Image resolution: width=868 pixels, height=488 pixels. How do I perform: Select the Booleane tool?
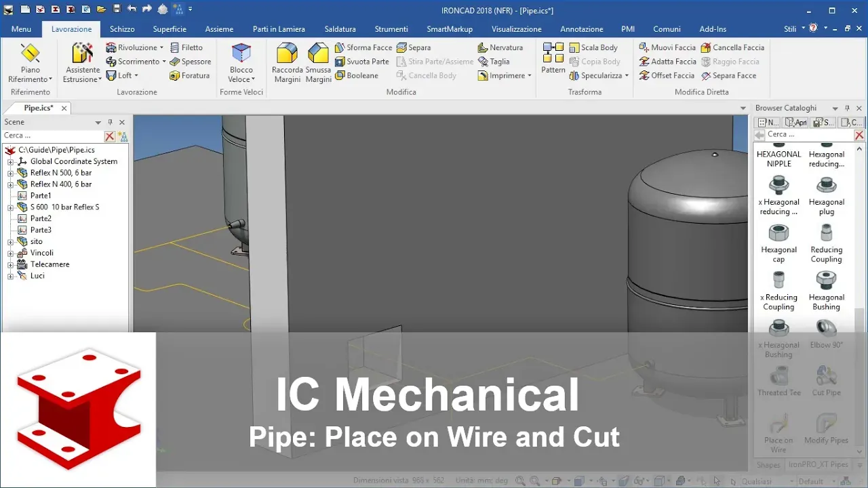click(x=357, y=76)
